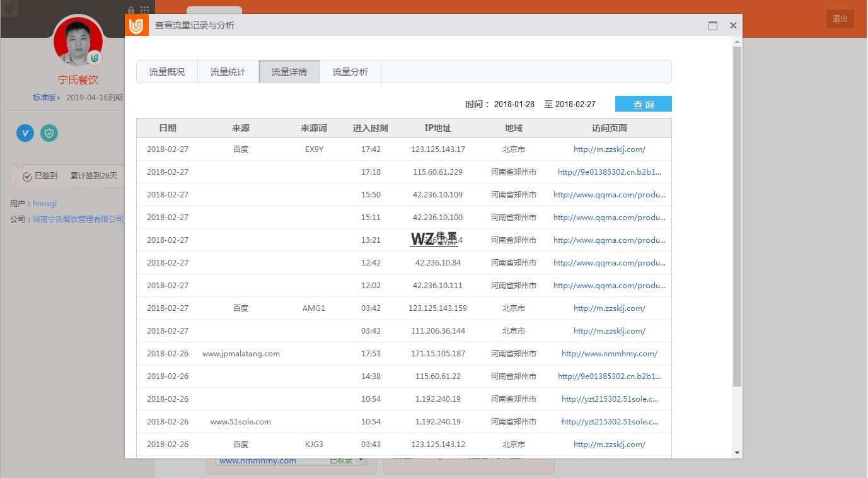Viewport: 868px width, 478px height.
Task: Click the blue V verification badge
Action: click(x=25, y=133)
